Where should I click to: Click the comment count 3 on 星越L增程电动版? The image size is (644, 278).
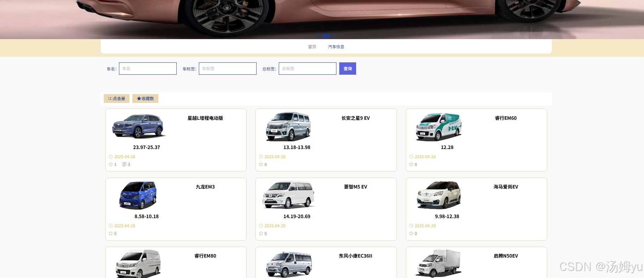(x=129, y=165)
